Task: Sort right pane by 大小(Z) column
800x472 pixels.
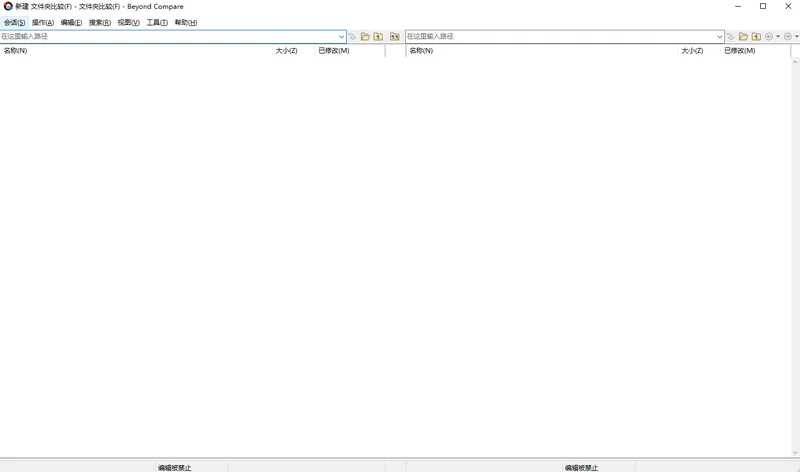Action: (x=699, y=51)
